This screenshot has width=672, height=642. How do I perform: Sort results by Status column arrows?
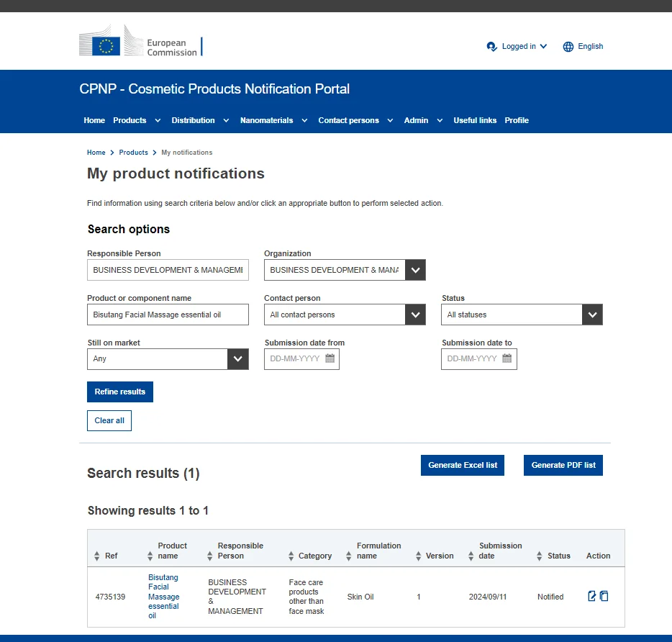point(540,556)
